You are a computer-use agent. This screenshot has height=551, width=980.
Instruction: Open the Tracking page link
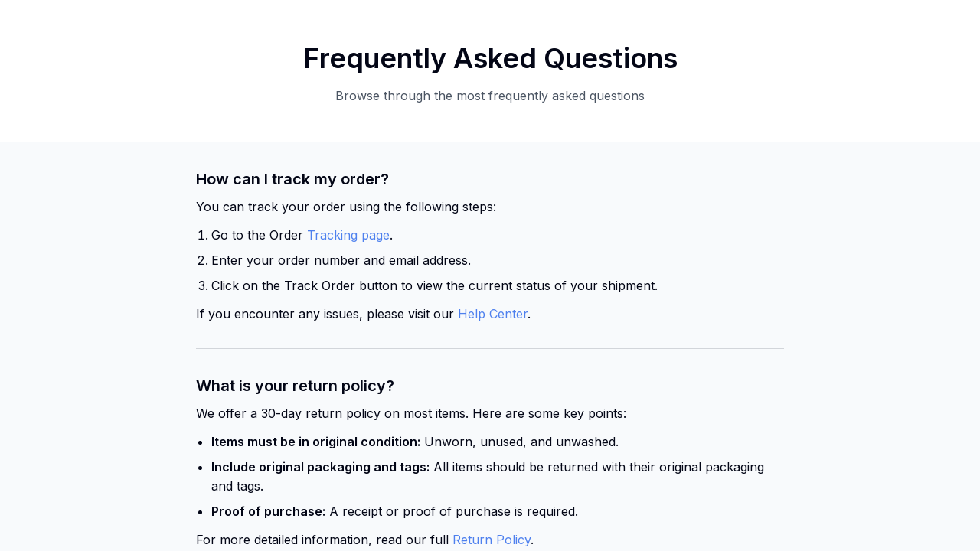point(348,234)
